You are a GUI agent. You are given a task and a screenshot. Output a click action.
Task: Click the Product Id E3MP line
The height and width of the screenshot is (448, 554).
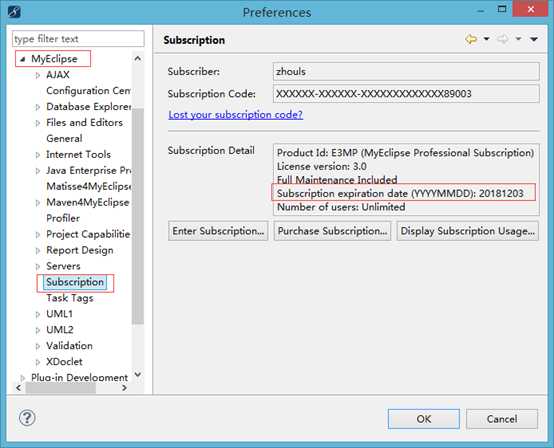click(x=405, y=153)
